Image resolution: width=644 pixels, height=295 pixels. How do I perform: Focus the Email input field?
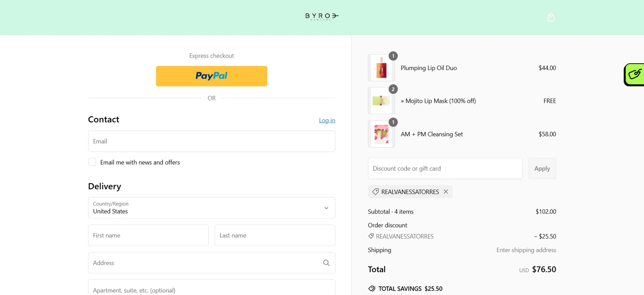coord(212,141)
